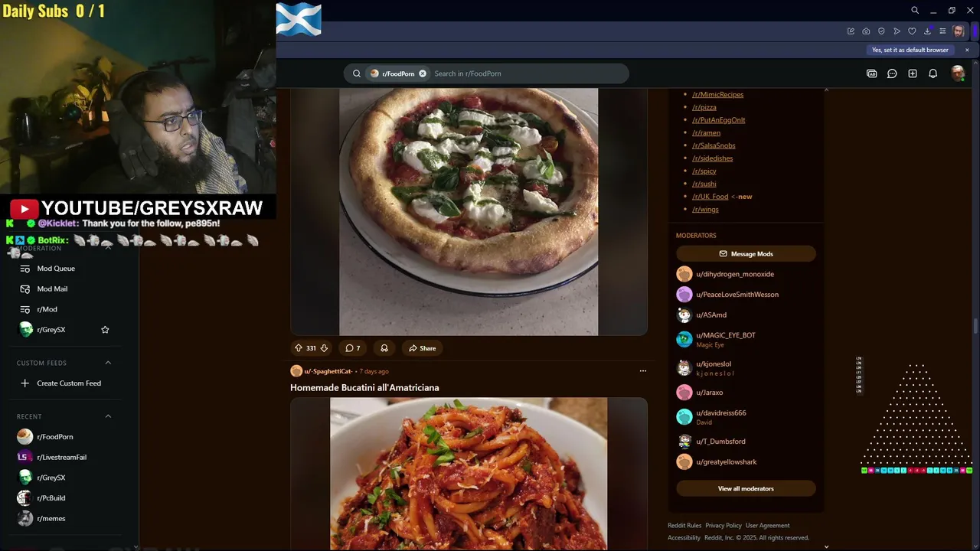Give an award on the pizza post
Screen dimensions: 980x551
384,348
